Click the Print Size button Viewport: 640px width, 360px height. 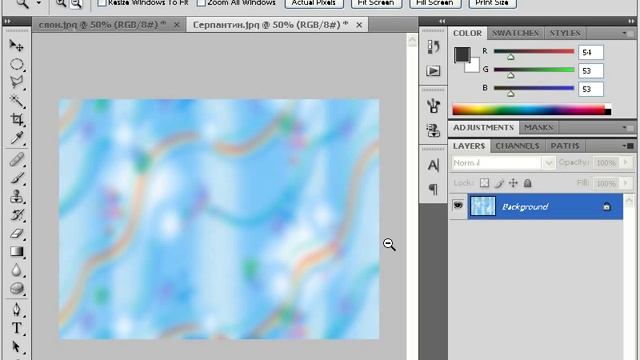point(492,3)
